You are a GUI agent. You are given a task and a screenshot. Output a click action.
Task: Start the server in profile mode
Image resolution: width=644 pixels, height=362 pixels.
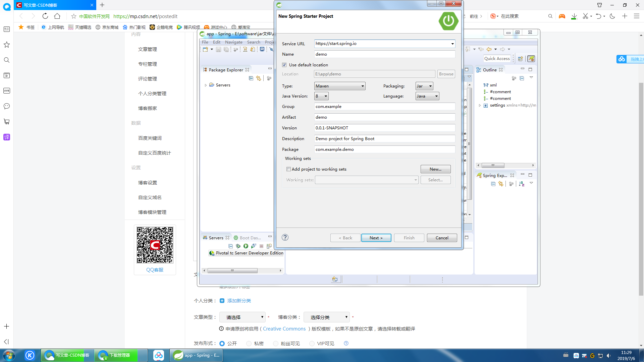(x=254, y=246)
